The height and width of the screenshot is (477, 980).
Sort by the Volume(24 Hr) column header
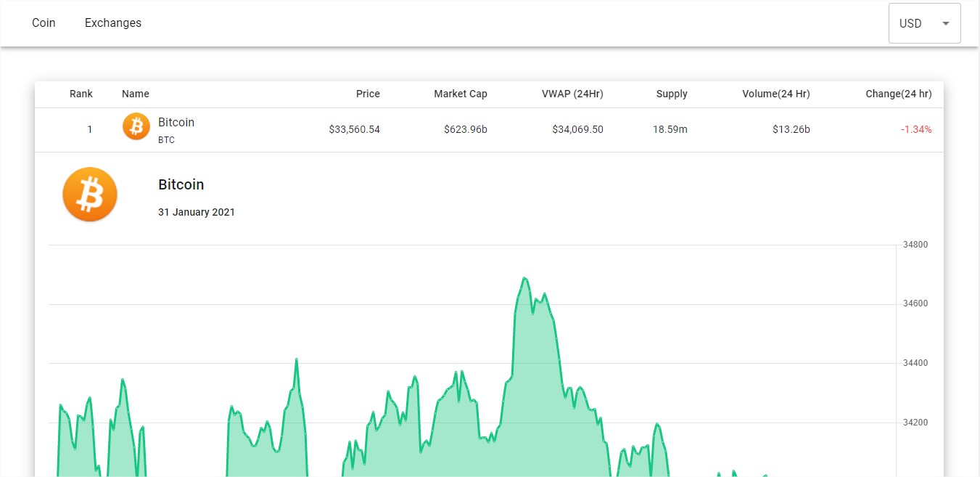[776, 94]
